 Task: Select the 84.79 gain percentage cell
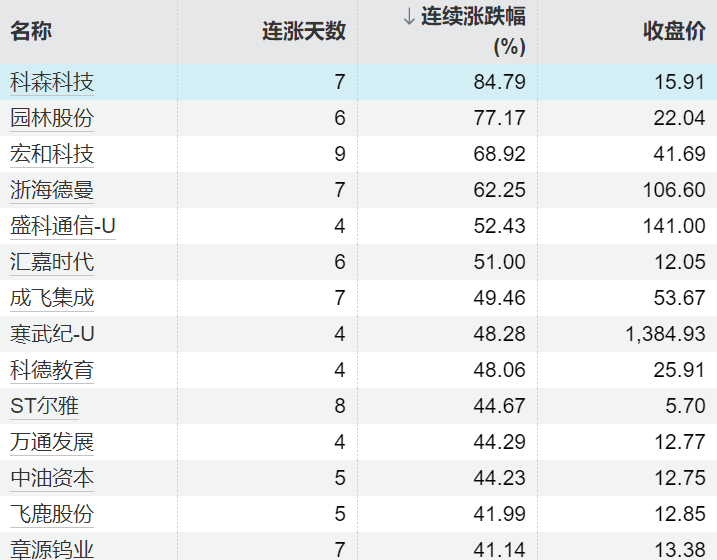pyautogui.click(x=499, y=82)
